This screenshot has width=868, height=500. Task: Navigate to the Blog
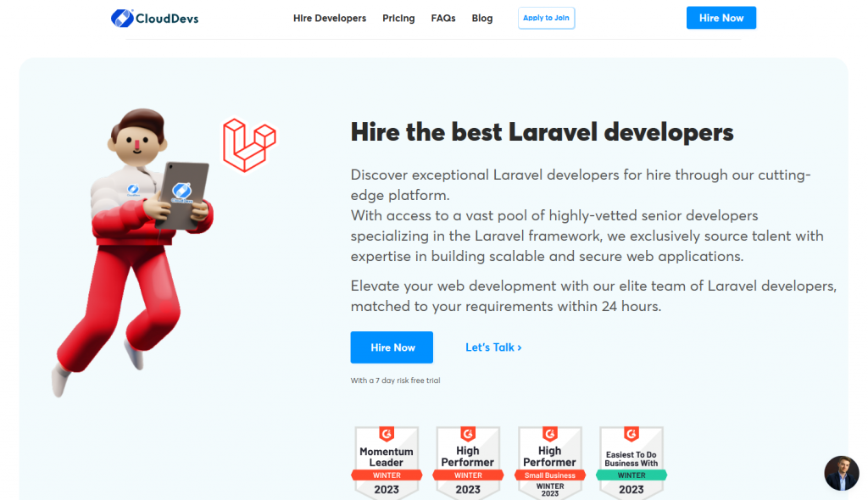[482, 18]
